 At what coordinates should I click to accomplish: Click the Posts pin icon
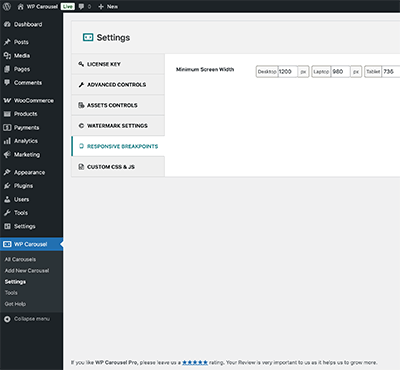7,42
